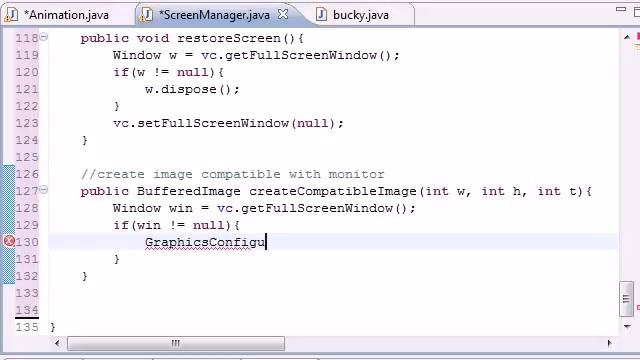Click 'if(w != null){' on line 120
Screen dimensions: 640x360
(x=168, y=72)
